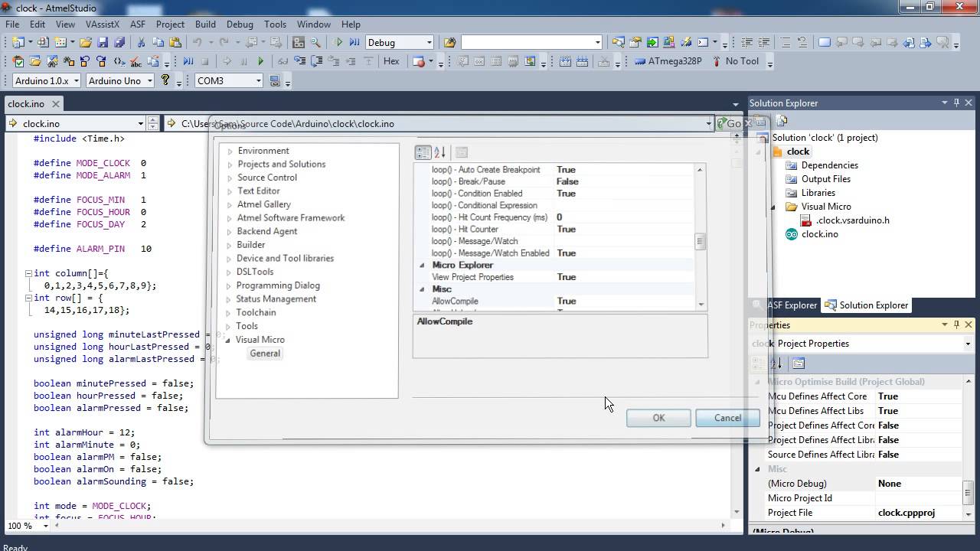Open the serial monitor icon beside COM3
The height and width of the screenshot is (551, 980).
tap(275, 80)
